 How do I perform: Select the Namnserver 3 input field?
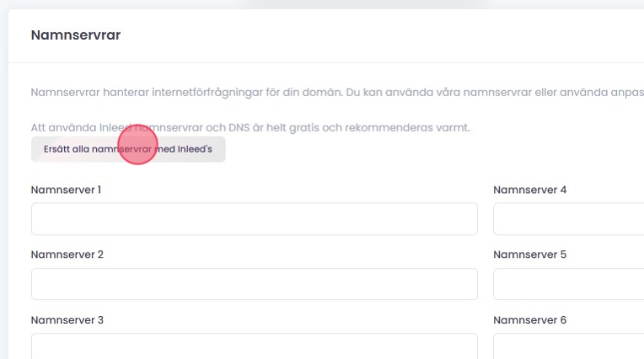click(x=254, y=346)
